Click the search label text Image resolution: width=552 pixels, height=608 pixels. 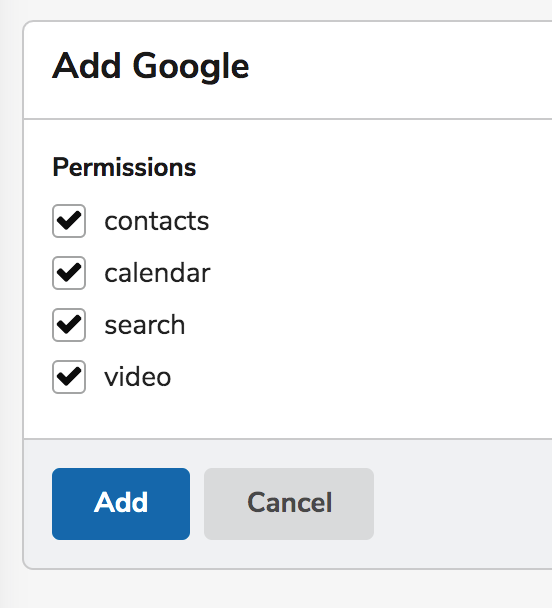coord(145,325)
